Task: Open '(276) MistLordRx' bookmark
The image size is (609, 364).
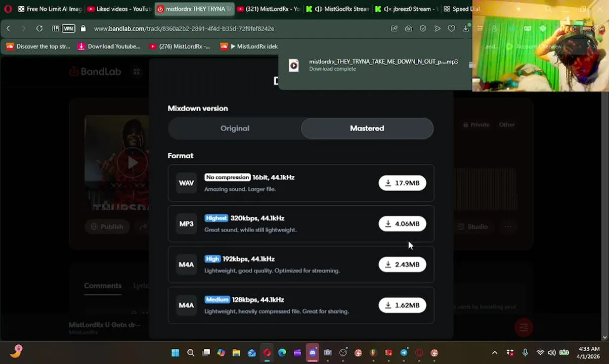Action: tap(180, 47)
